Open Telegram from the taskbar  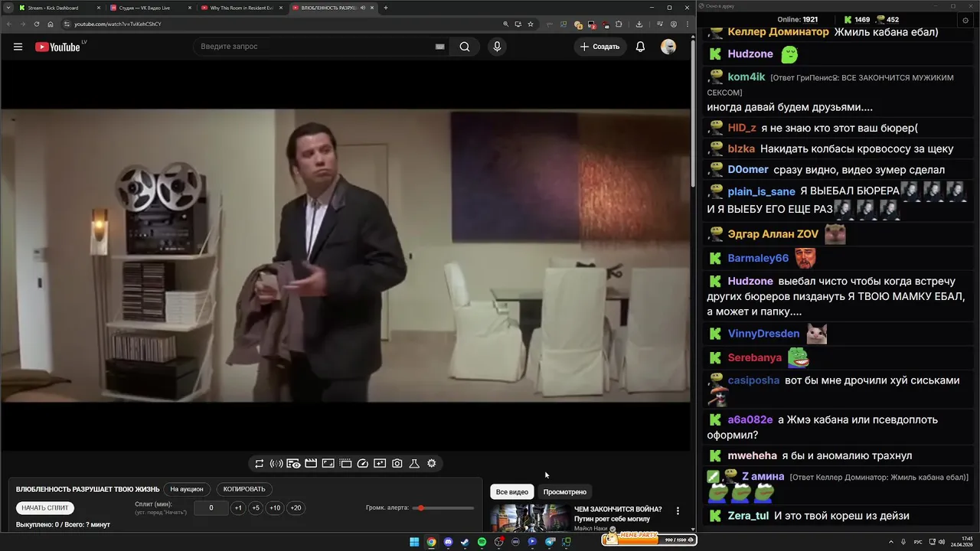(x=550, y=542)
